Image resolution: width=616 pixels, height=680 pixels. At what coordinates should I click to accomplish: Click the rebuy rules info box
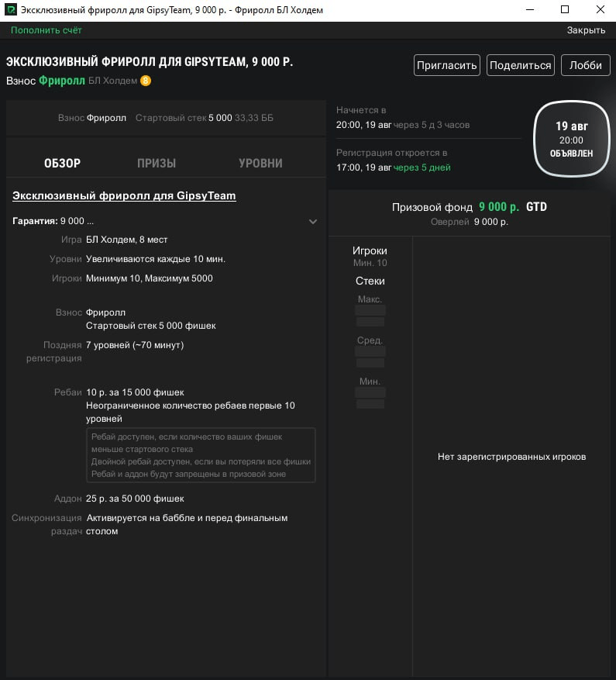[x=201, y=455]
